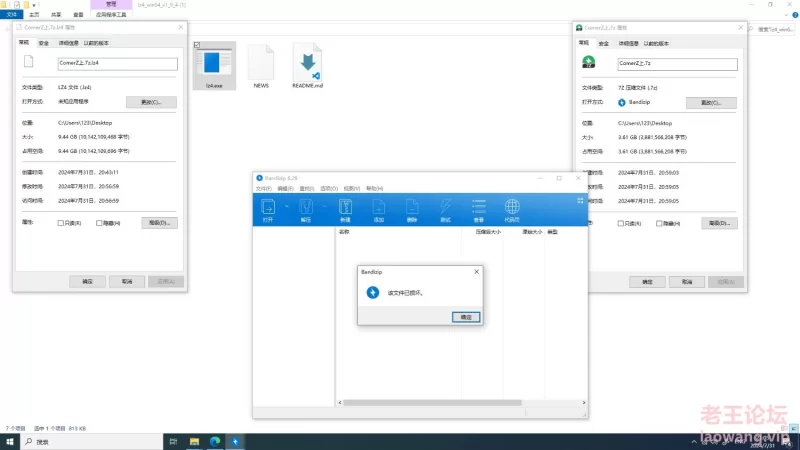The image size is (800, 450).
Task: Expand the dropdown arrow next to 打开 in Bandizip
Action: click(x=286, y=206)
